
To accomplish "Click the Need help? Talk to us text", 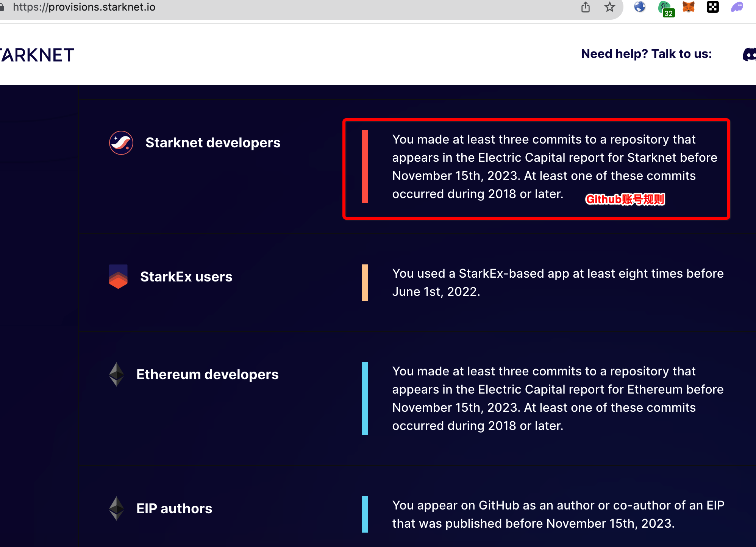I will click(x=647, y=54).
